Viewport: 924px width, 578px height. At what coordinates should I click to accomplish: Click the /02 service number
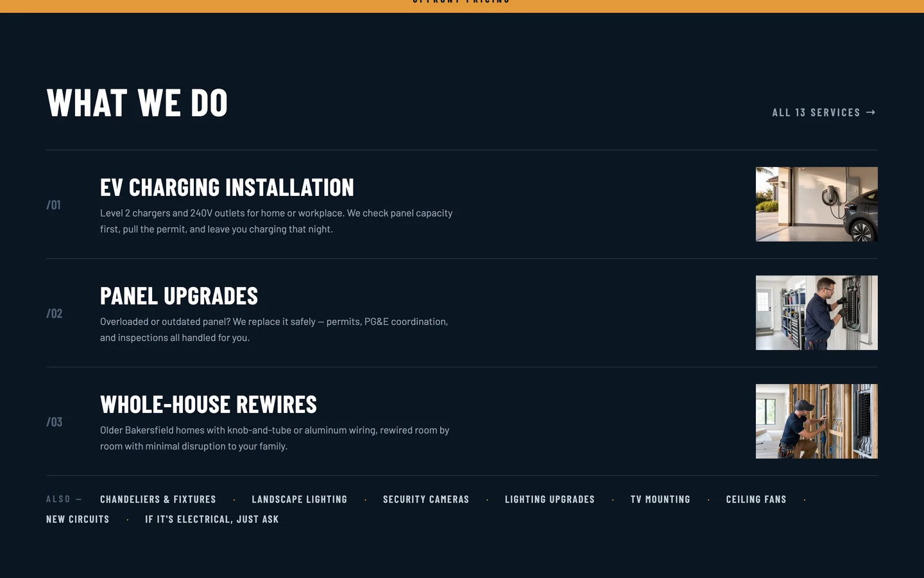(55, 313)
